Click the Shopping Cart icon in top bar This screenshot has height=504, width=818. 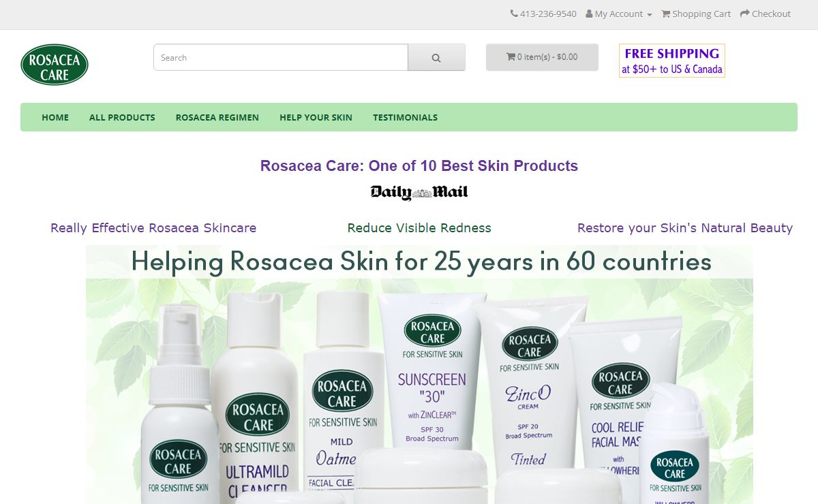point(666,14)
